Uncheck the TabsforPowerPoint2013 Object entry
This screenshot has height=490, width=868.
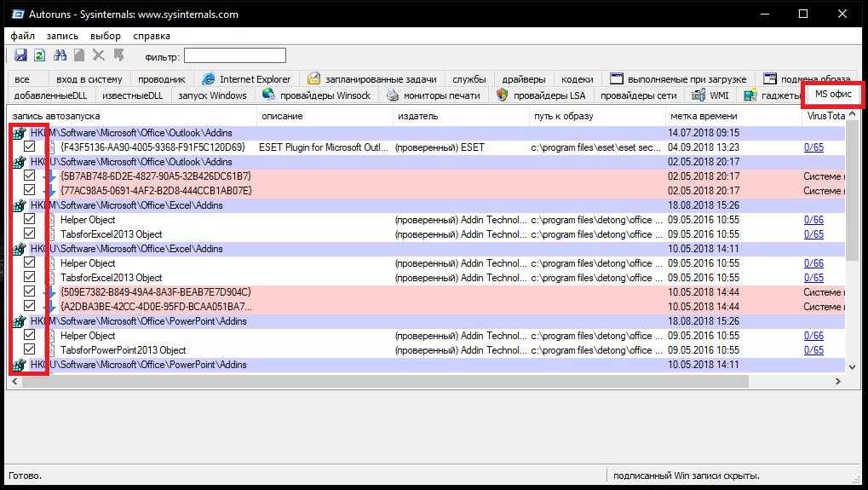30,350
